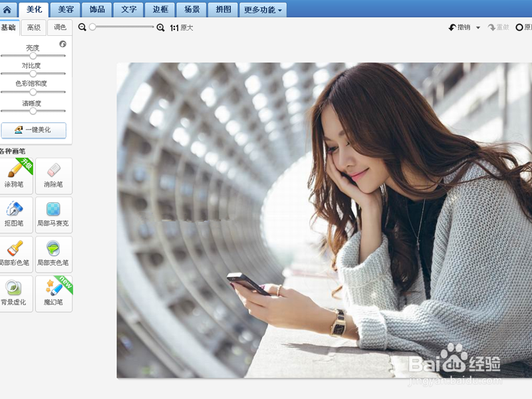Click the 撤销 undo button
The height and width of the screenshot is (399, 532).
(460, 27)
